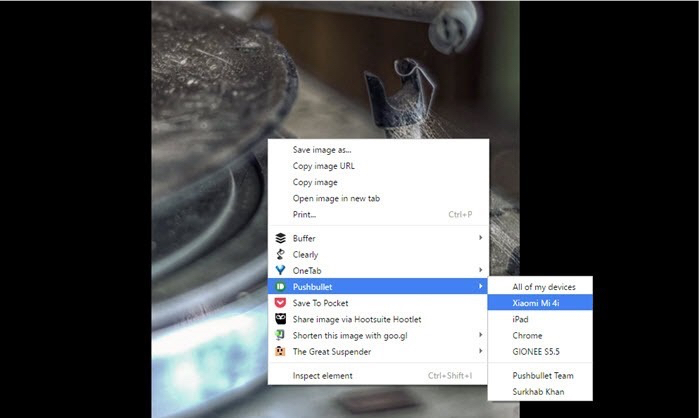Click the goo.gl shortener icon
Screen dimensions: 699x418
(280, 335)
